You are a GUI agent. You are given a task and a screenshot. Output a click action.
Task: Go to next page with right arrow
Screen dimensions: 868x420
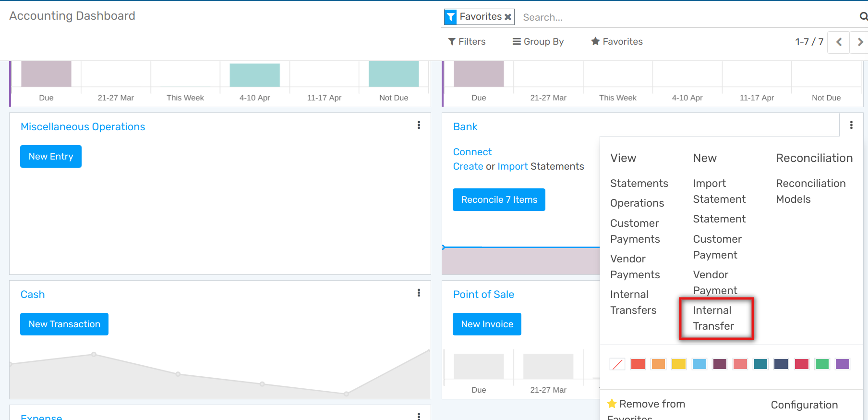pyautogui.click(x=860, y=42)
